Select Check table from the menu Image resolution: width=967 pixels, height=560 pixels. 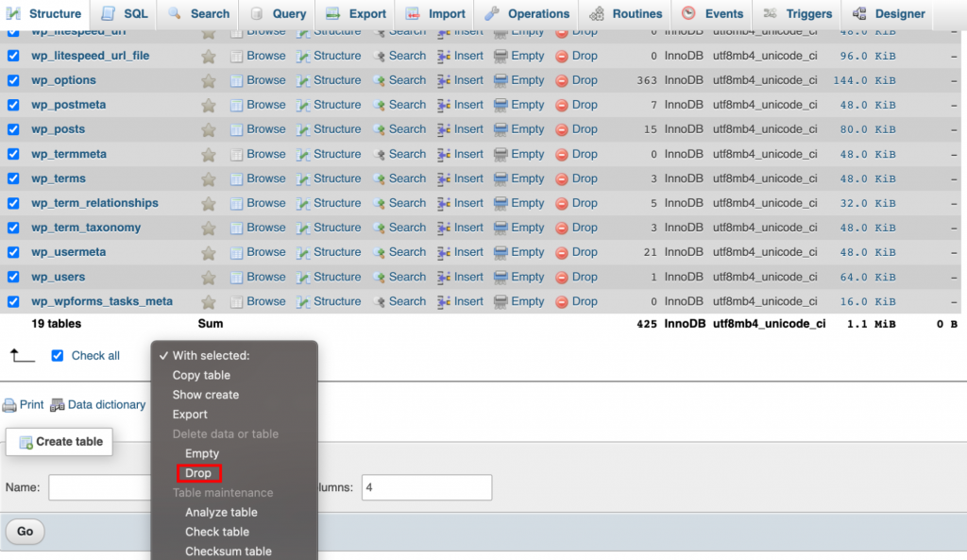[x=217, y=532]
